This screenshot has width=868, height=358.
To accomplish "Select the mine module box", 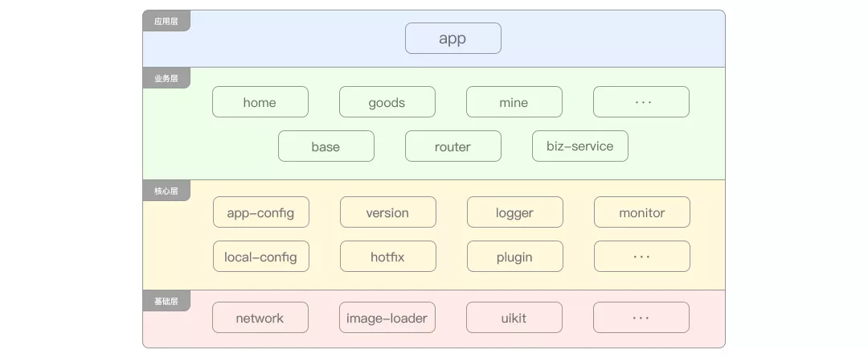I will click(514, 102).
